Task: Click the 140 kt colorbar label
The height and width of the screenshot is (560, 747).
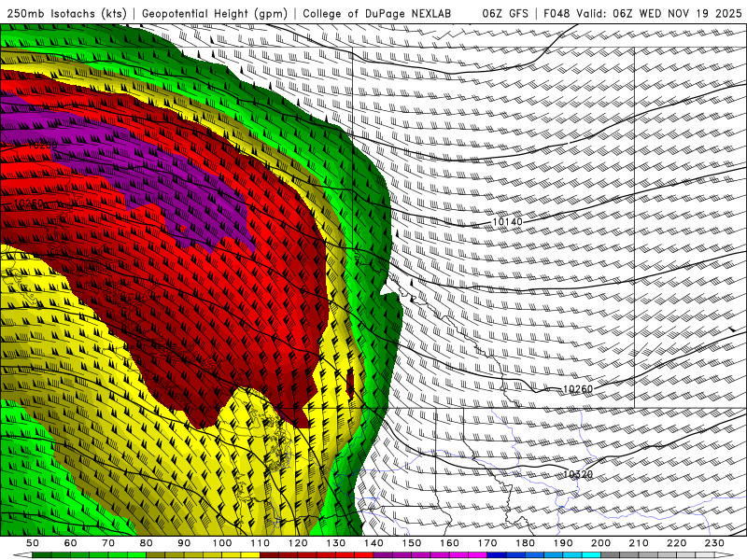Action: [x=373, y=543]
